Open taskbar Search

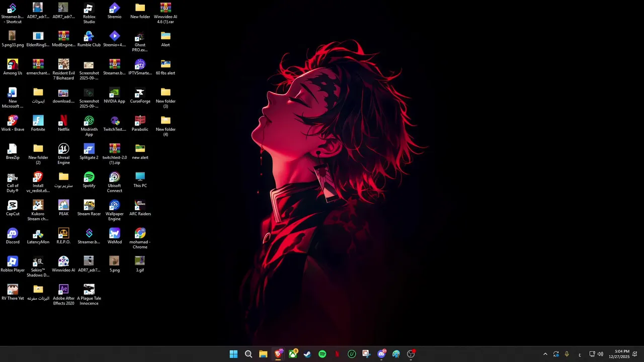[249, 354]
